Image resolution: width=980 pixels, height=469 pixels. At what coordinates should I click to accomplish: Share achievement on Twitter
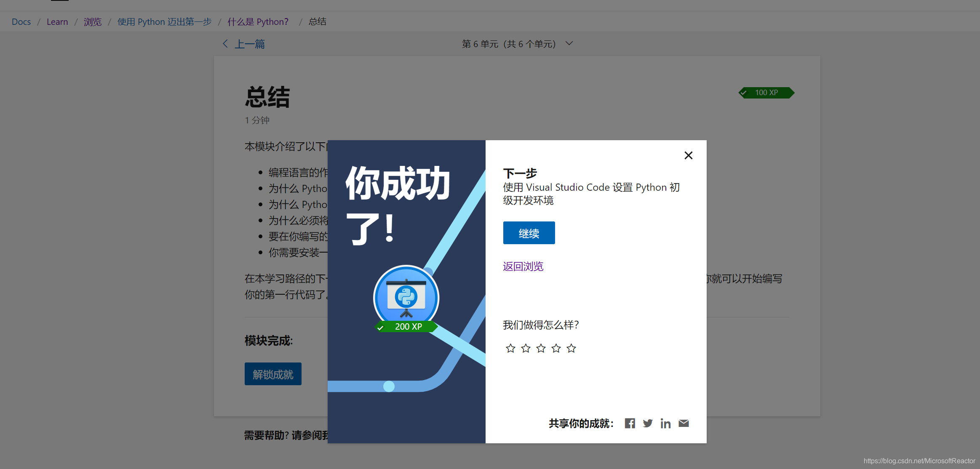[x=648, y=423]
